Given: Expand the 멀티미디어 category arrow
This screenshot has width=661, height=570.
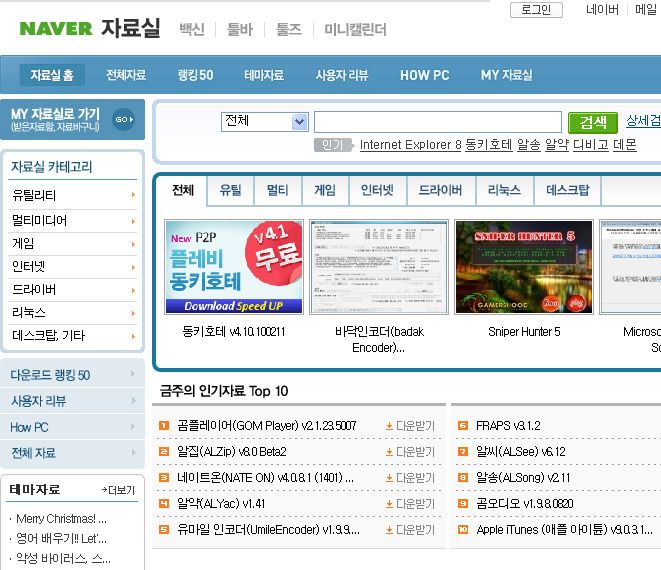Looking at the screenshot, I should point(133,221).
